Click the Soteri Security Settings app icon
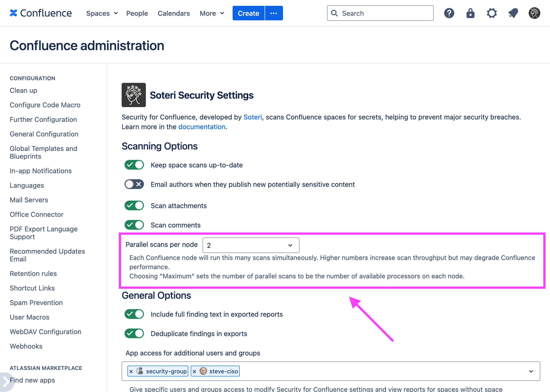550x392 pixels. pyautogui.click(x=134, y=94)
